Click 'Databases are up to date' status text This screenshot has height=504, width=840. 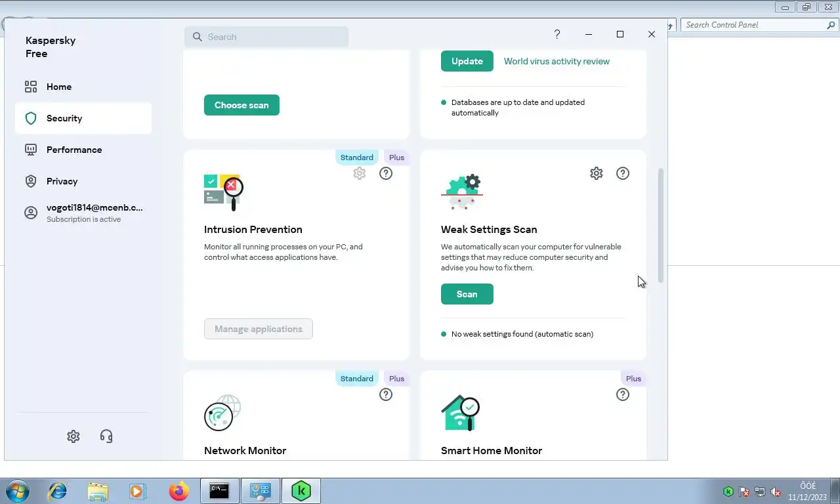(518, 108)
